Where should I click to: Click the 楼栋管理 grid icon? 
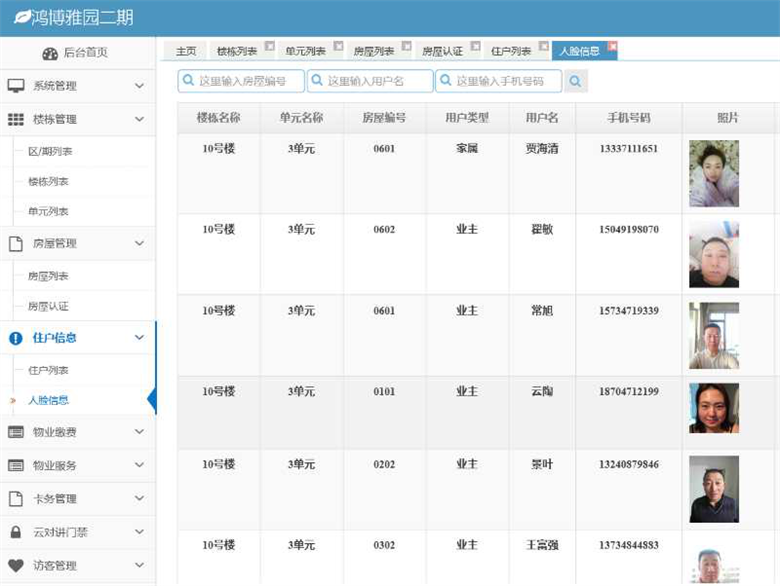tap(16, 119)
